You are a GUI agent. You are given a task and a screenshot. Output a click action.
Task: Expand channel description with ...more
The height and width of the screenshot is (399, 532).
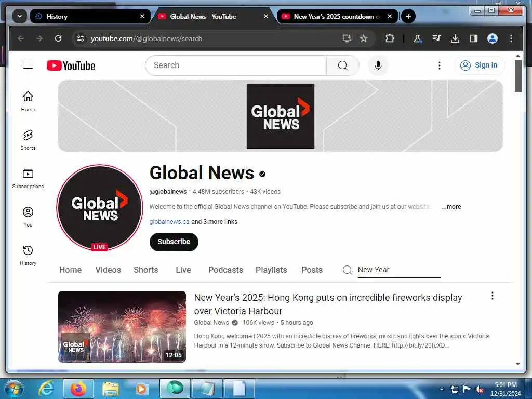(x=451, y=207)
